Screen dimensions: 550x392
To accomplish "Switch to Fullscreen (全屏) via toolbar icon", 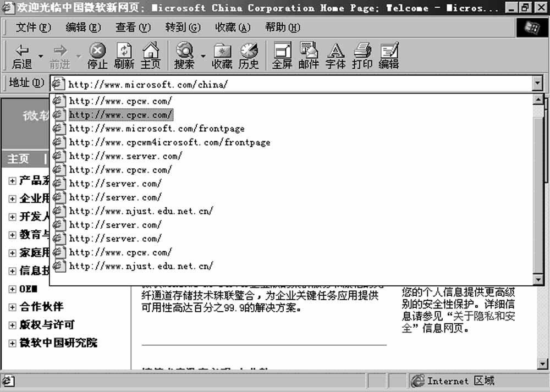I will [282, 56].
